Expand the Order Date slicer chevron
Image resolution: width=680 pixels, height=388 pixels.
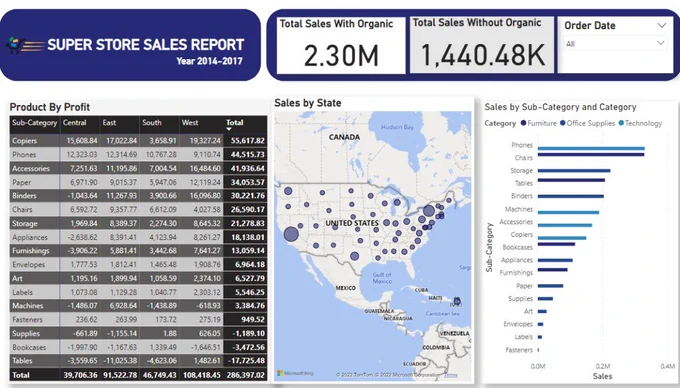click(x=661, y=26)
